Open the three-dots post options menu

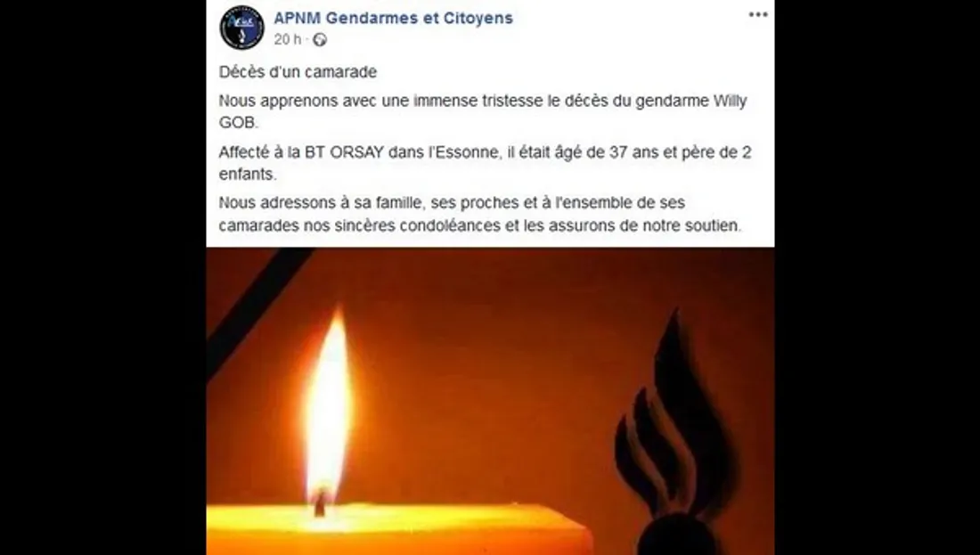[x=758, y=14]
